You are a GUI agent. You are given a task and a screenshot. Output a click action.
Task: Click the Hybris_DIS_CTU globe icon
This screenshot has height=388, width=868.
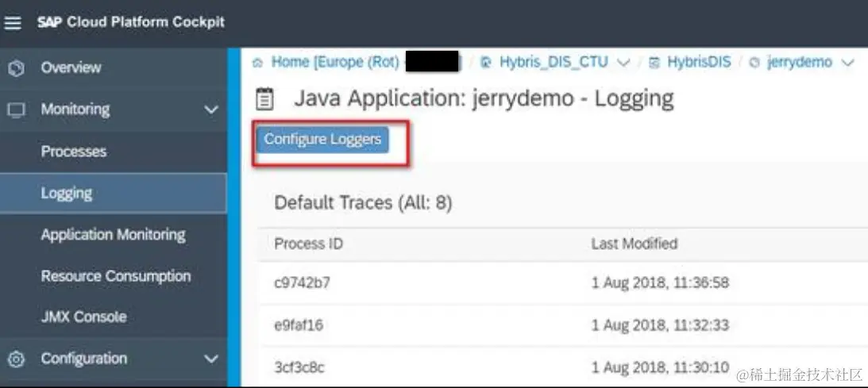point(486,63)
